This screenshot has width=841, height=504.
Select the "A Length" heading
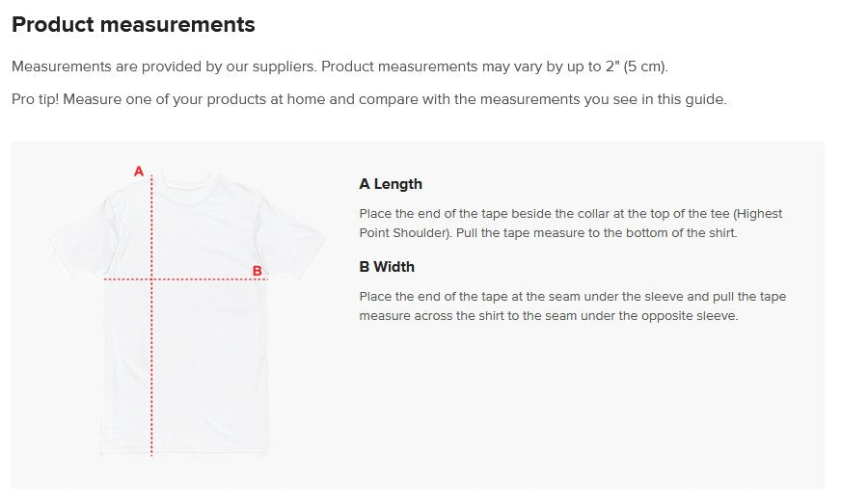click(x=391, y=184)
